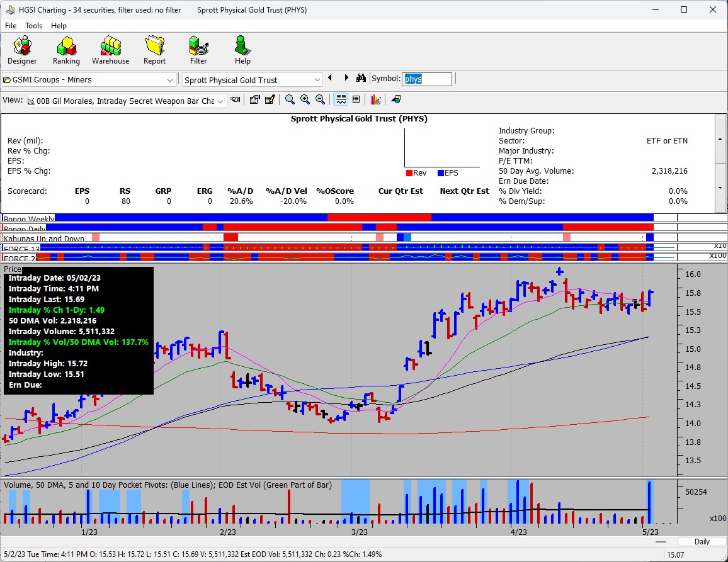Open the Tools menu
Viewport: 728px width, 562px height.
pos(33,26)
